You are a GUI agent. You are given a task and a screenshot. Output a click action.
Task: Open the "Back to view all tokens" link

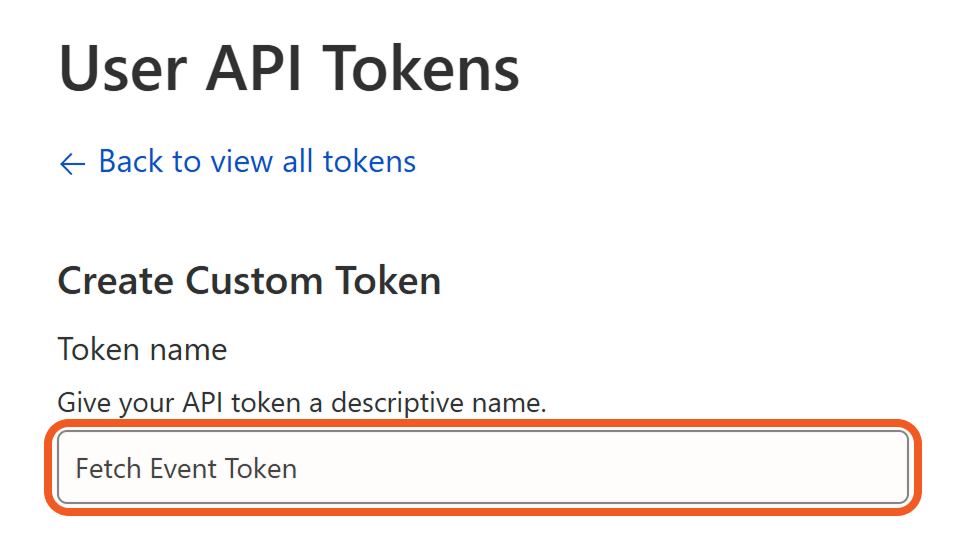[256, 162]
